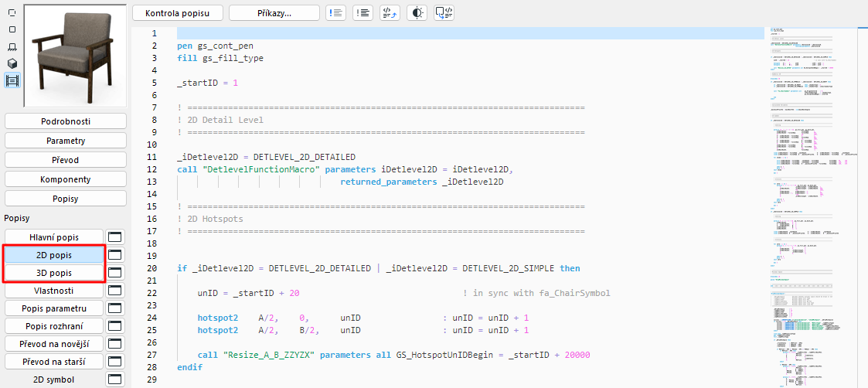Click the code-with-arrow icon in the toolbar
Screen dimensions: 868x388
[390, 12]
